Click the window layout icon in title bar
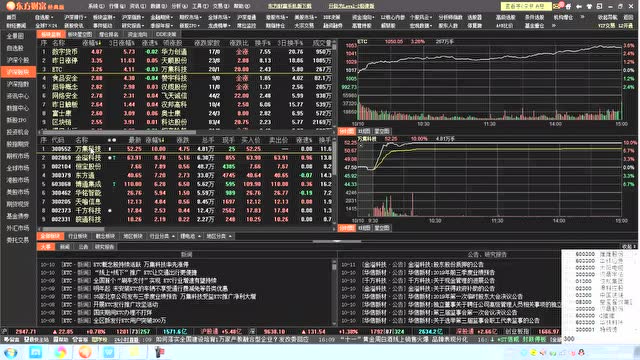Screen dimensions: 640x360 [x=600, y=7]
